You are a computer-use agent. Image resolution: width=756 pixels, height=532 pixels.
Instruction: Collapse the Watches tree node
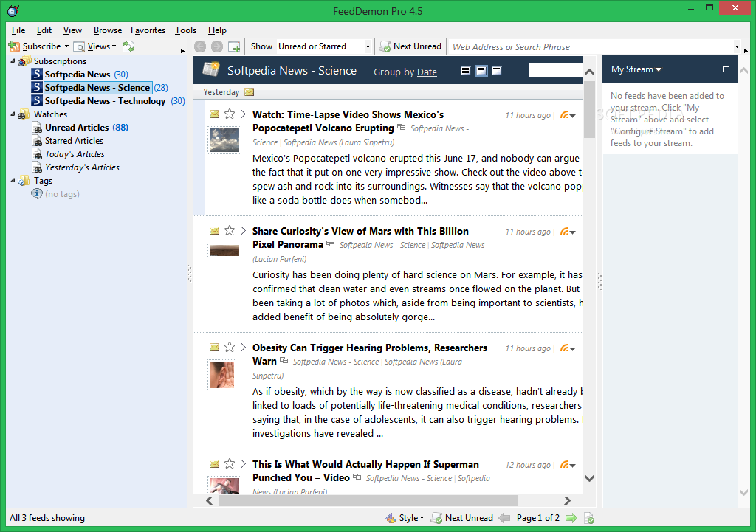(x=13, y=114)
